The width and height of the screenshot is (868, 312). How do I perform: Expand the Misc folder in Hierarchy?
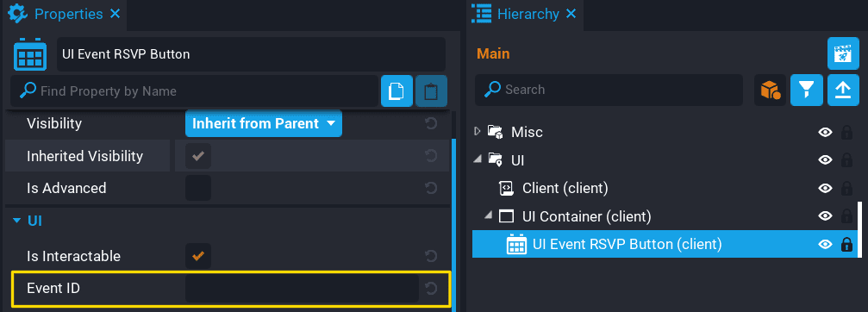478,132
